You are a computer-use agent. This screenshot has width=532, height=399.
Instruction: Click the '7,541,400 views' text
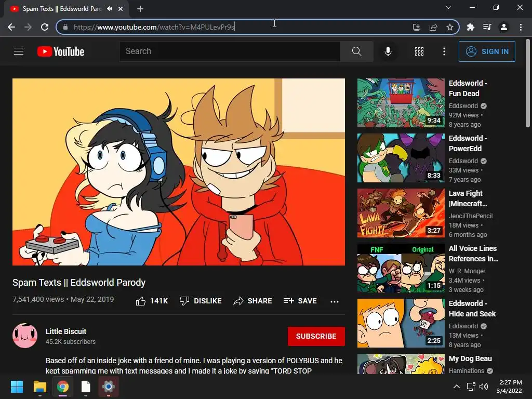pos(38,299)
